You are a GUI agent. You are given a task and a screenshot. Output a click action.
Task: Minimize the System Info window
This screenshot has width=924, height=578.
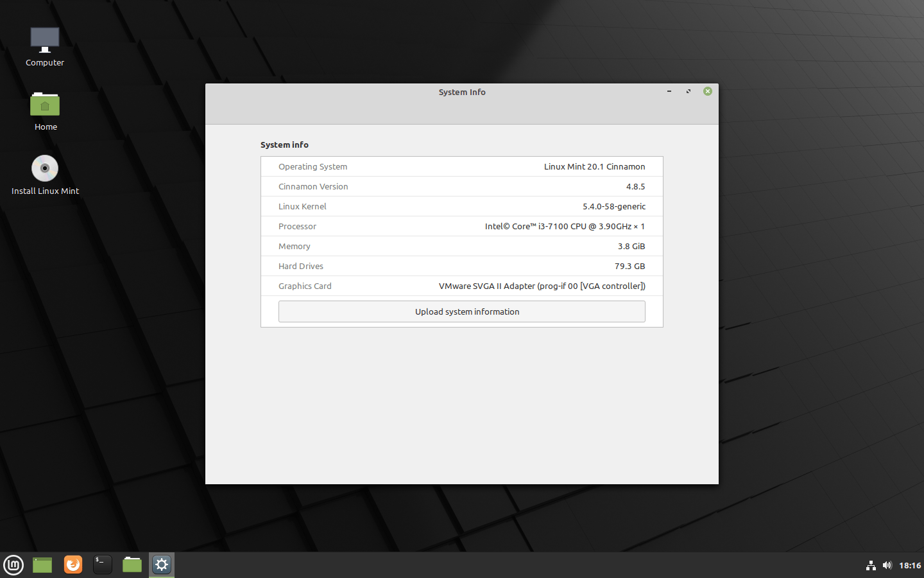click(669, 91)
